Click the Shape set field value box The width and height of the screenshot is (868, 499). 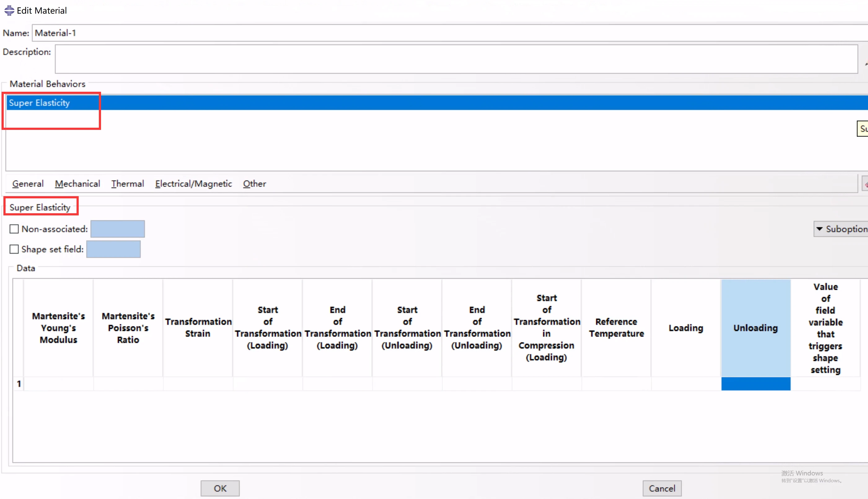pos(113,249)
